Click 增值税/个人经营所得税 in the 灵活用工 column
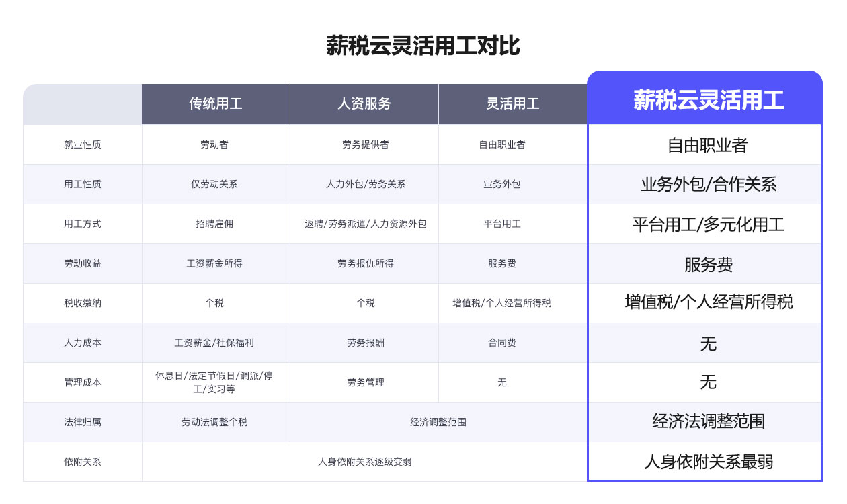 [502, 303]
